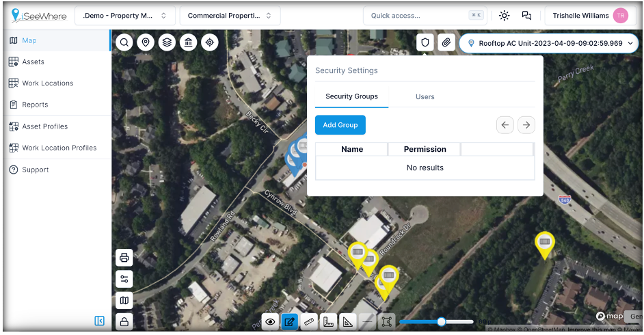Click the Quick access search field
This screenshot has height=335, width=644.
point(425,16)
